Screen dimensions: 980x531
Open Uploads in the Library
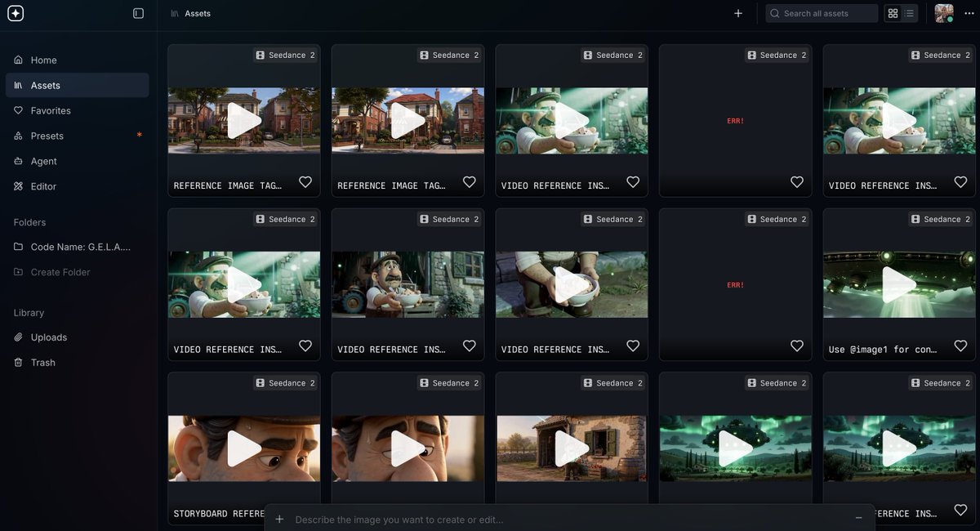(x=77, y=337)
